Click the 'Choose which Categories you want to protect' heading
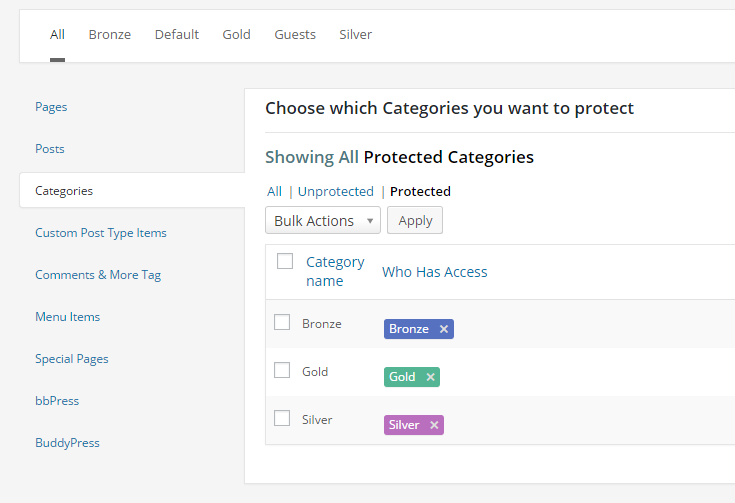Screen dimensions: 735x503 coord(449,108)
